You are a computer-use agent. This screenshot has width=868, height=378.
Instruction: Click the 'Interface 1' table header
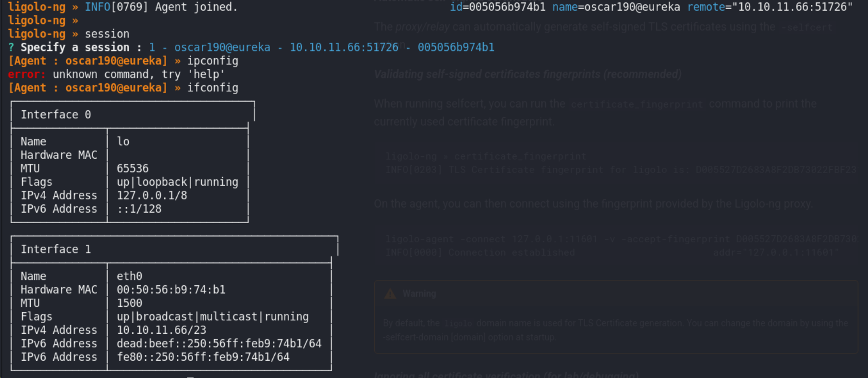[x=56, y=250]
